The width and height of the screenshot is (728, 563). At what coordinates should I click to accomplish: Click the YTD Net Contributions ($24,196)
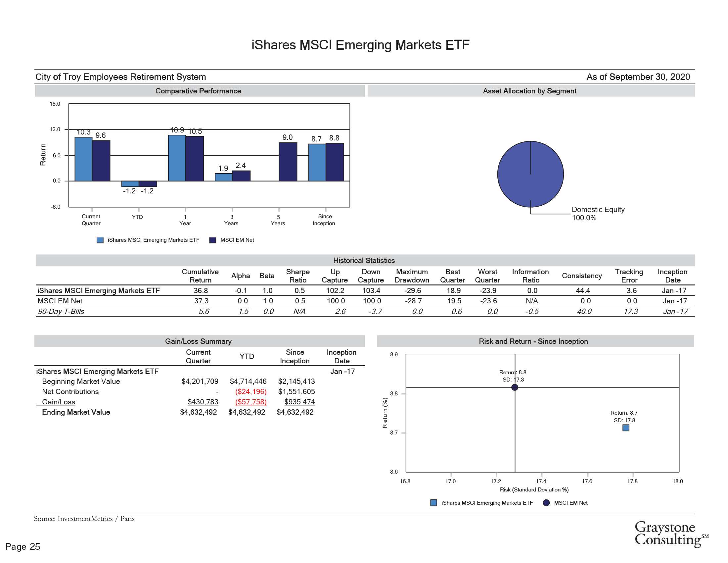click(x=251, y=391)
